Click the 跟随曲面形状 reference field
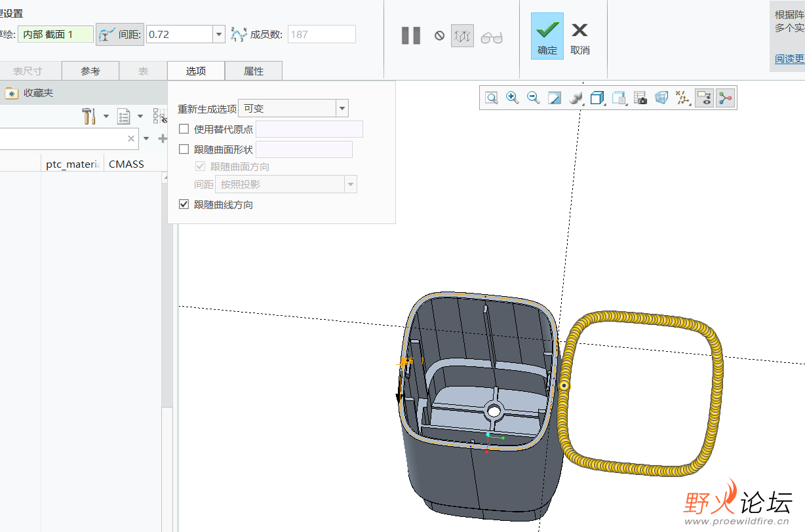Image resolution: width=805 pixels, height=532 pixels. (x=304, y=149)
